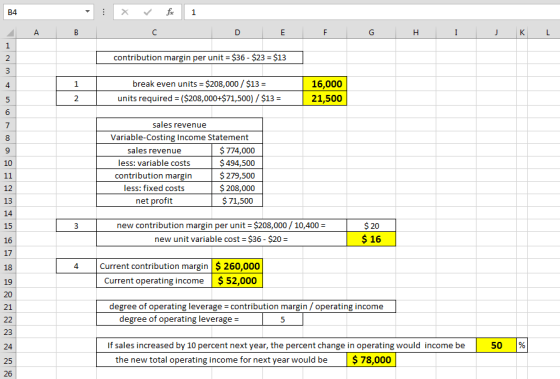560x379 pixels.
Task: Select row 1 header
Action: [x=8, y=46]
